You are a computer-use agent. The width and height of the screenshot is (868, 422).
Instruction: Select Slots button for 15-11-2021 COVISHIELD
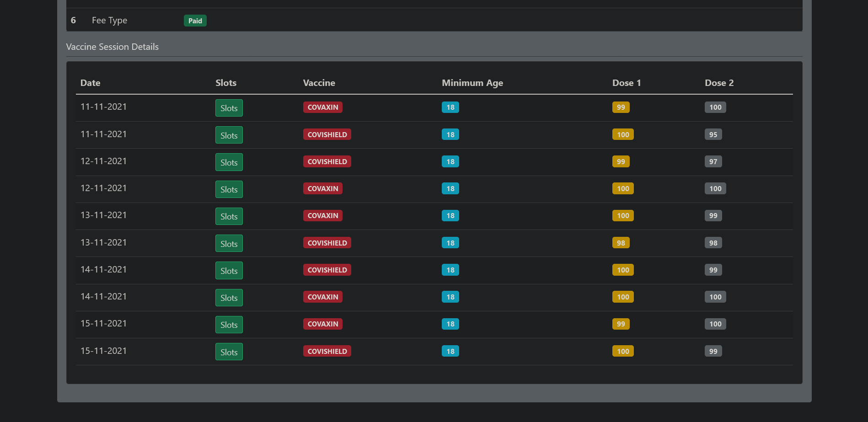coord(229,352)
